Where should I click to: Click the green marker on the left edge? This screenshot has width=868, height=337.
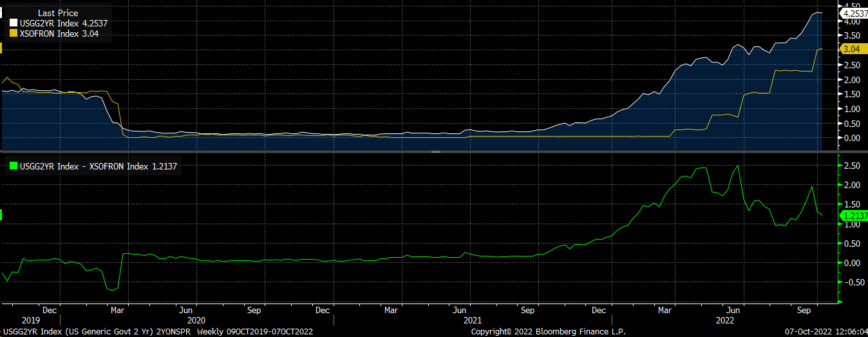[2, 215]
